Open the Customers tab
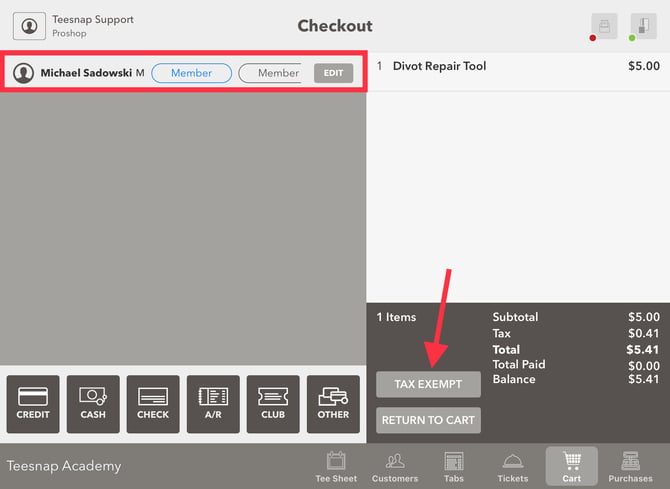The image size is (670, 489). click(395, 467)
